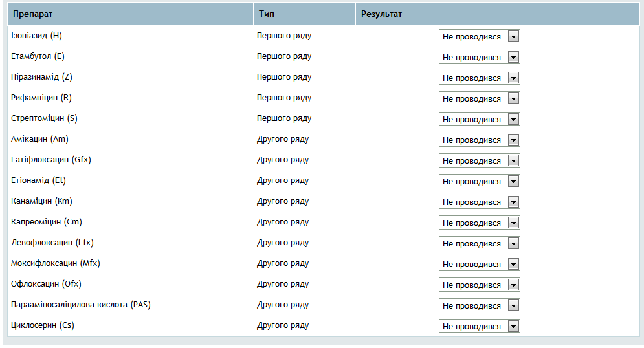Select result for Стрептоміцин (S)
The image size is (644, 348).
(x=480, y=120)
